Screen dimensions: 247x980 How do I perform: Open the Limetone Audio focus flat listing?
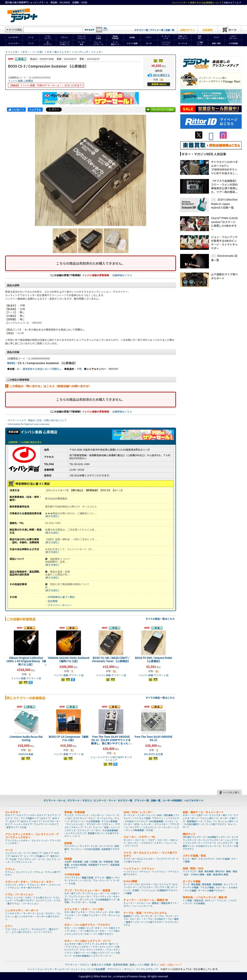26,738
